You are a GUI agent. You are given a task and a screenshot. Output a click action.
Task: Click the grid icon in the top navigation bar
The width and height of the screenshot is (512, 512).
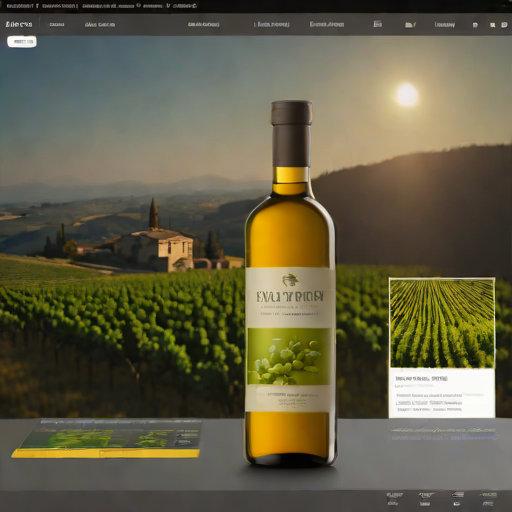point(377,24)
